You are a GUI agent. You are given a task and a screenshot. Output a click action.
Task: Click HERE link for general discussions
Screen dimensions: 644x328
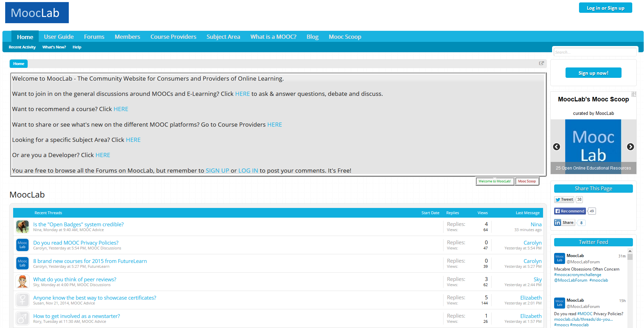242,94
